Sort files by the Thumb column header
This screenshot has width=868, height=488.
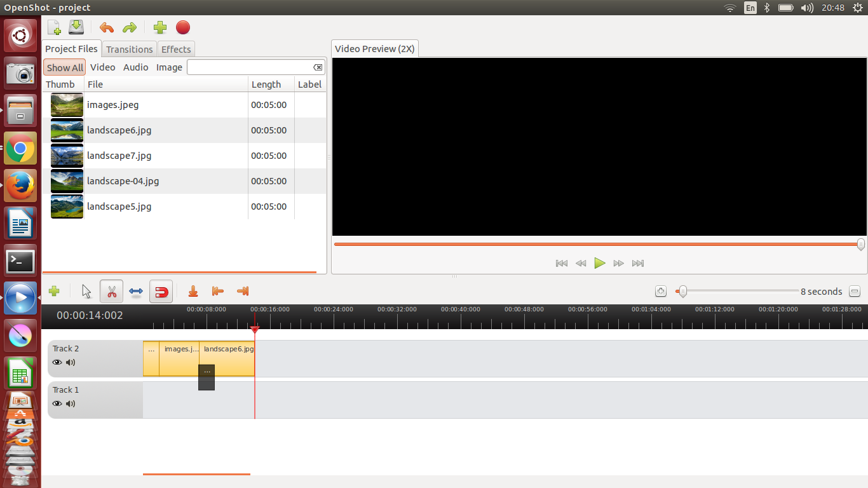pyautogui.click(x=63, y=85)
